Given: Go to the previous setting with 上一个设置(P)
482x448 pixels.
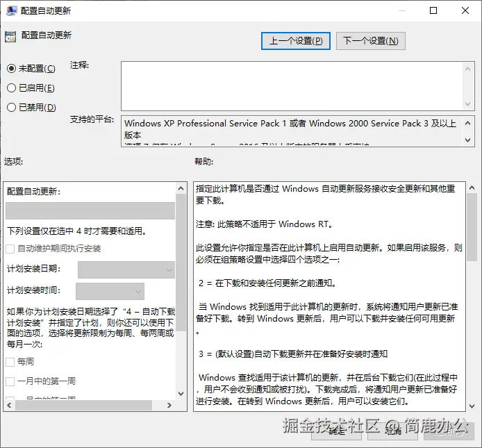Looking at the screenshot, I should point(296,41).
